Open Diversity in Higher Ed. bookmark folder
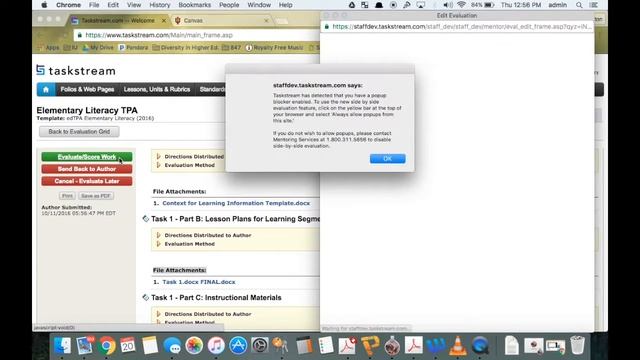The width and height of the screenshot is (640, 360). (186, 48)
